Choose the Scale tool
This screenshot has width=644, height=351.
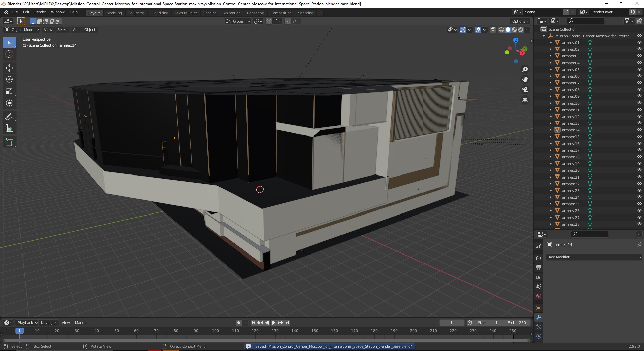click(x=9, y=91)
